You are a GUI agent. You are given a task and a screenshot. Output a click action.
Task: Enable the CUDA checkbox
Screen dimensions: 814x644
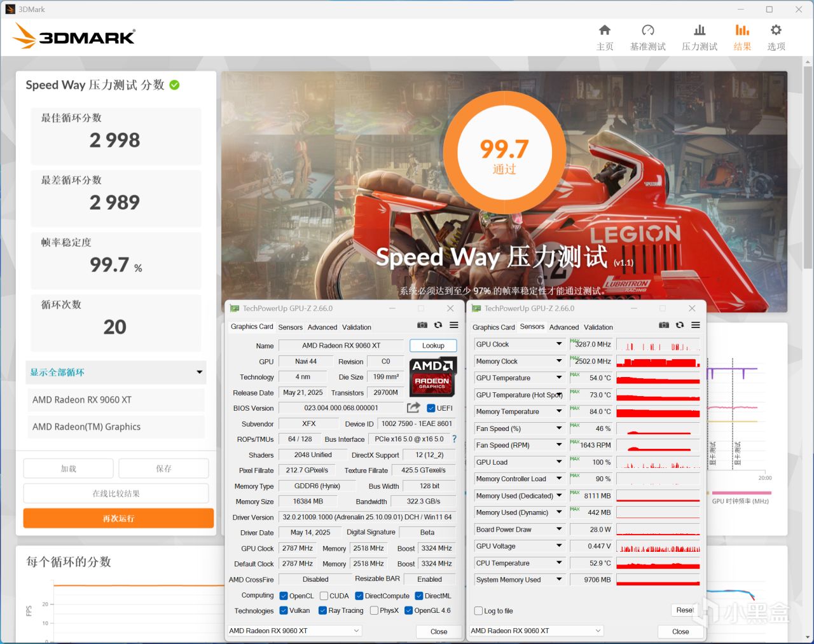(324, 596)
